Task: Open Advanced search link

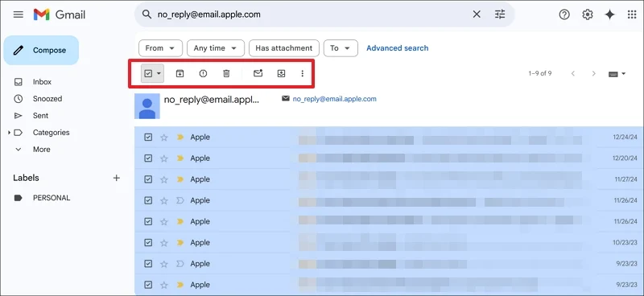Action: [x=397, y=48]
